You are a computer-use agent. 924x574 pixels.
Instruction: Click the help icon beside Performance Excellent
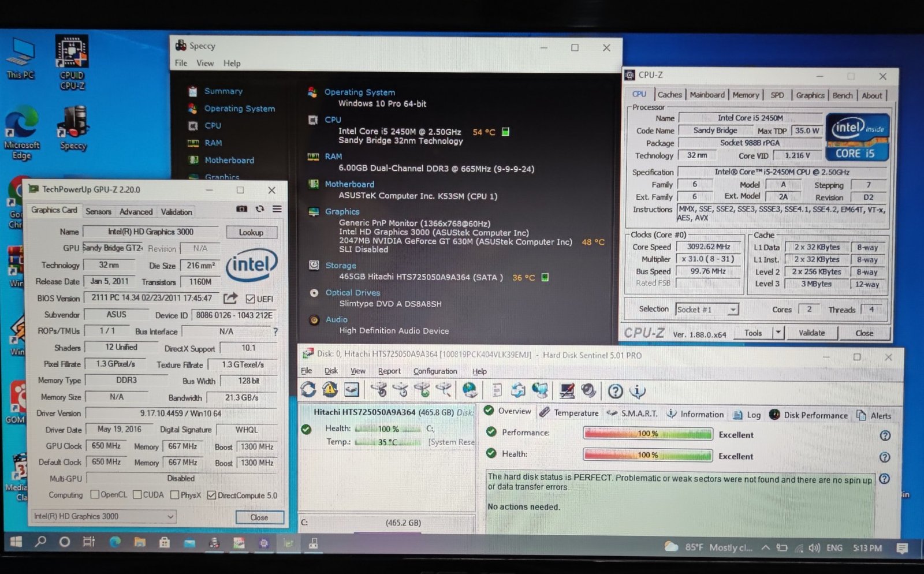point(885,435)
